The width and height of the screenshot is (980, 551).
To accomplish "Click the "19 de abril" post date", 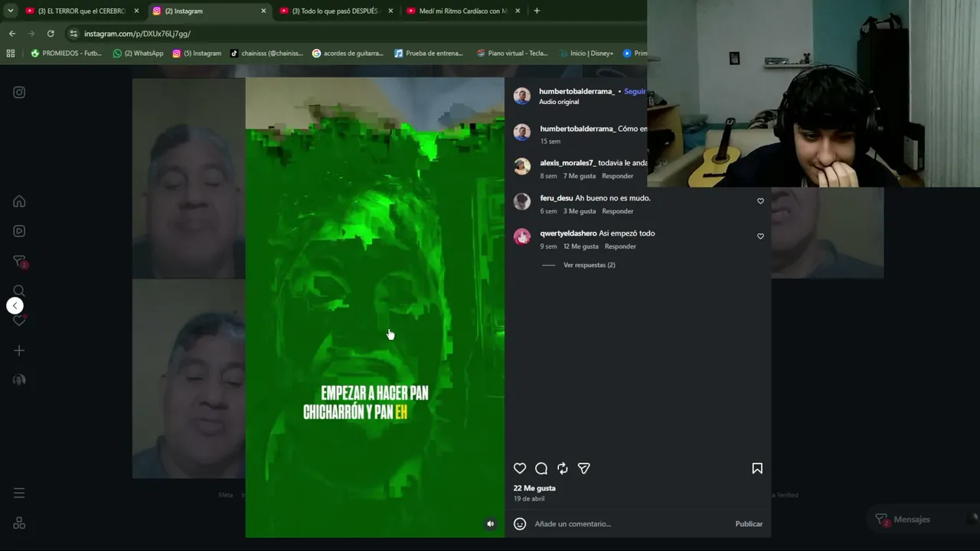I will [x=529, y=499].
